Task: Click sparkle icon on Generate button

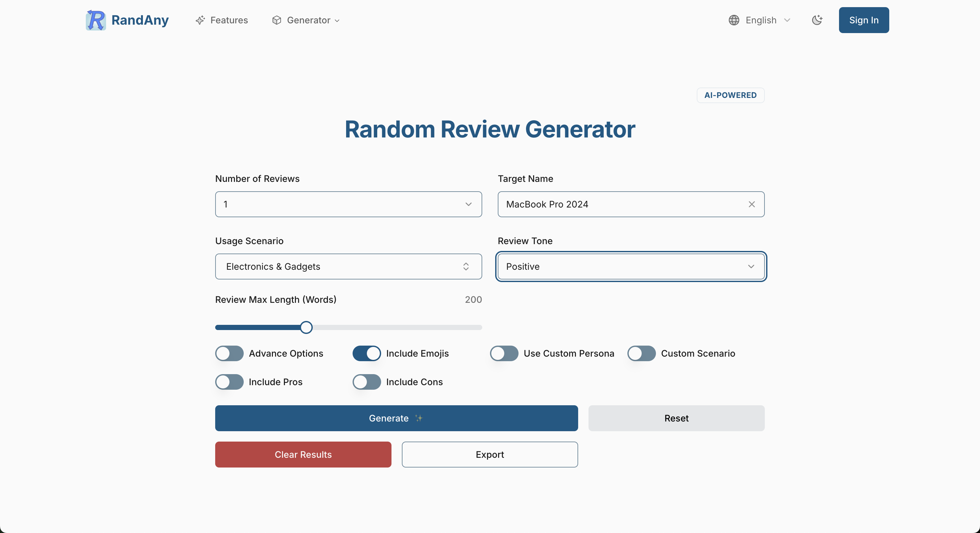Action: tap(419, 418)
